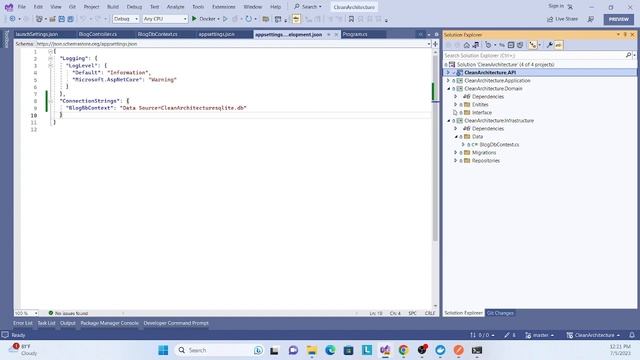Open the Debug configuration dropdown

(126, 19)
